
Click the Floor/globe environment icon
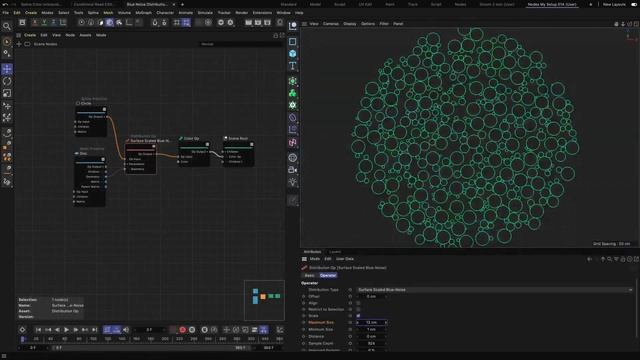coord(293,158)
